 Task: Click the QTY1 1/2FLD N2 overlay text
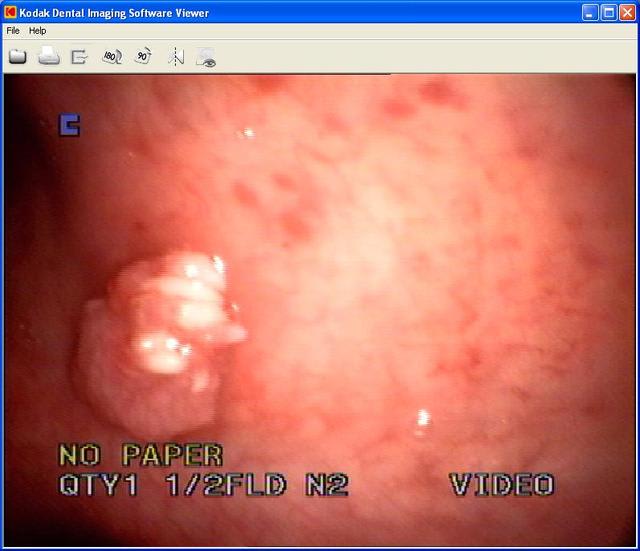203,486
